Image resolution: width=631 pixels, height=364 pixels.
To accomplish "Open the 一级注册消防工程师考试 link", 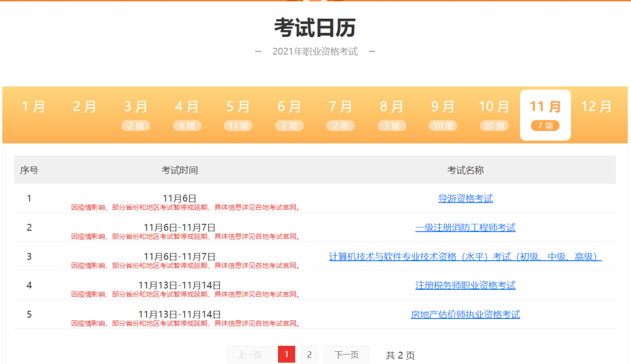I will click(x=465, y=227).
